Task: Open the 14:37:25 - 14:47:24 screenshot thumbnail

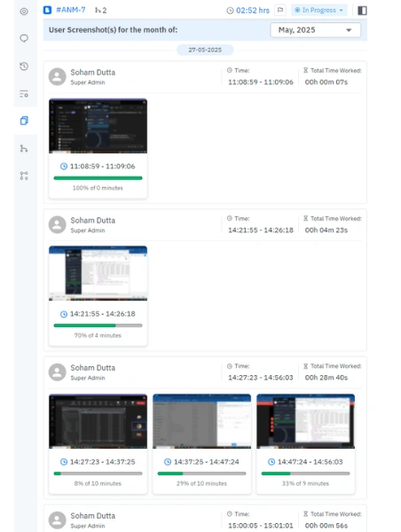Action: coord(201,421)
